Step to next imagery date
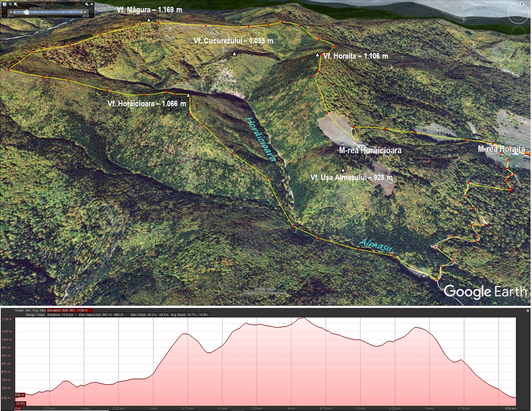 (86, 12)
